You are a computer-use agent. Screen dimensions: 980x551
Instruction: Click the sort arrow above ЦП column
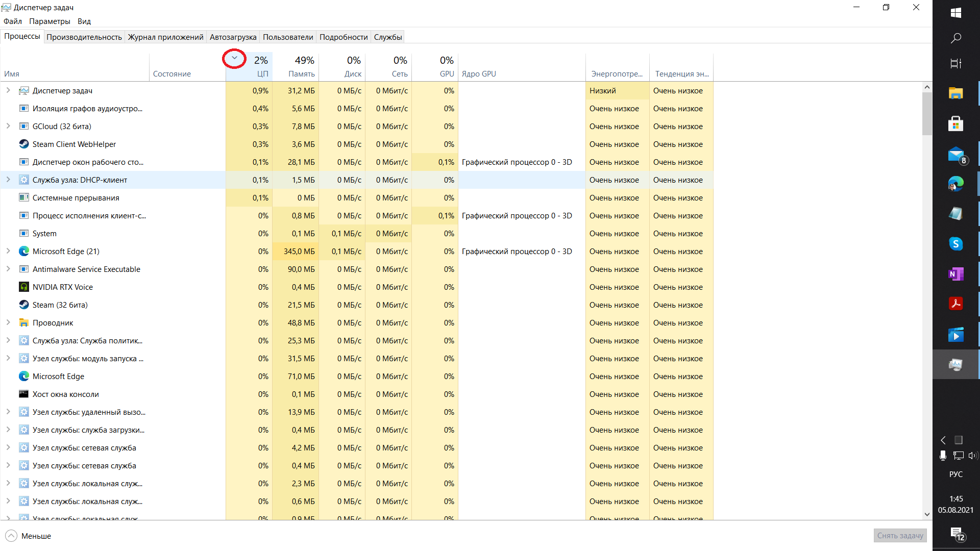(x=234, y=59)
